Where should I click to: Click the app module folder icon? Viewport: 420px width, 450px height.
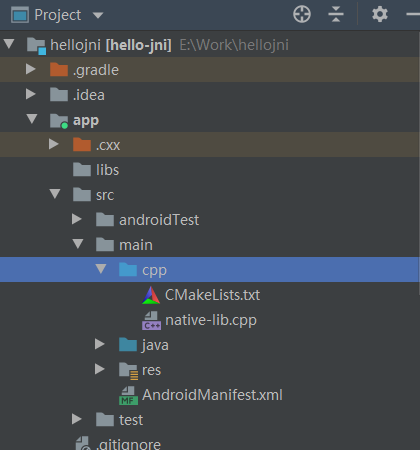point(59,120)
